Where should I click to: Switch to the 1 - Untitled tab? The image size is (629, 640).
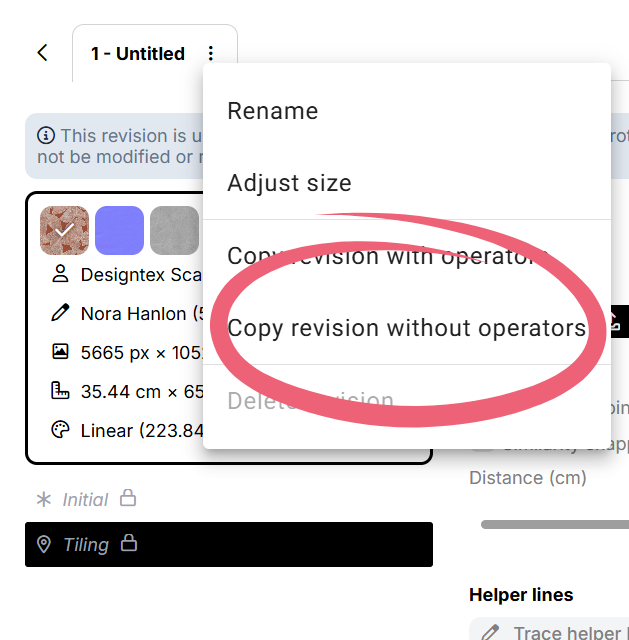(137, 54)
